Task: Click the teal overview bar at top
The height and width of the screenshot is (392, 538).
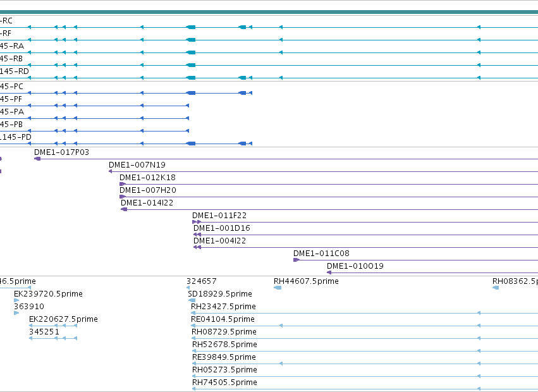Action: click(x=269, y=13)
